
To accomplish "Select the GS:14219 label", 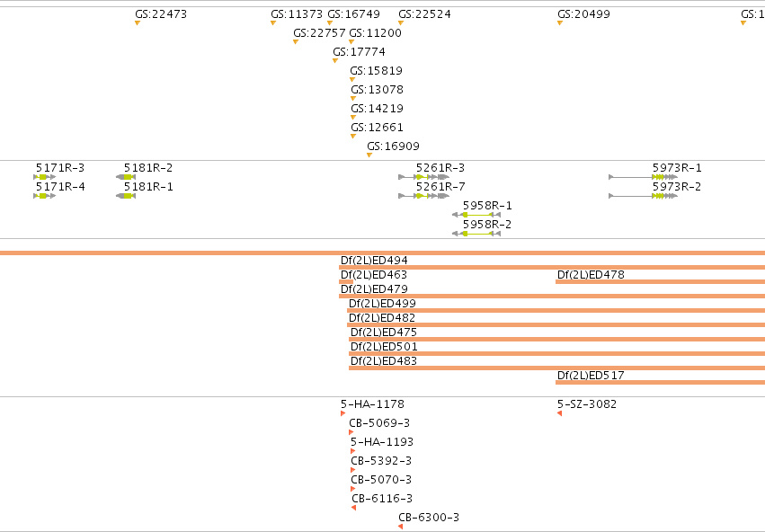I will click(378, 108).
